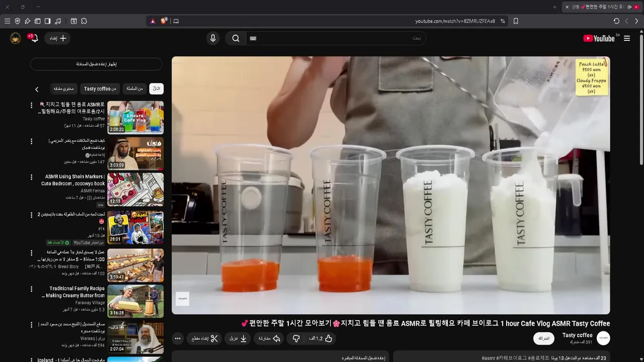Expand more filter chips with left chevron
The image size is (644, 362).
tap(37, 89)
